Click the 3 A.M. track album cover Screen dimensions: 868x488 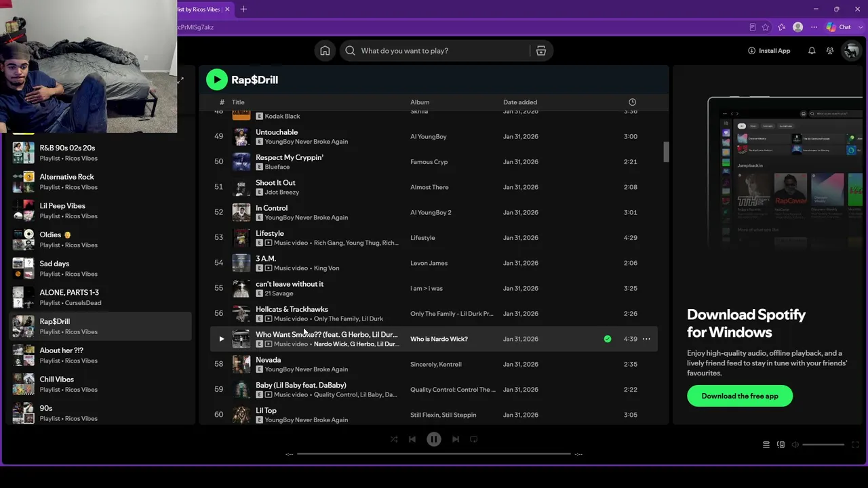(241, 263)
